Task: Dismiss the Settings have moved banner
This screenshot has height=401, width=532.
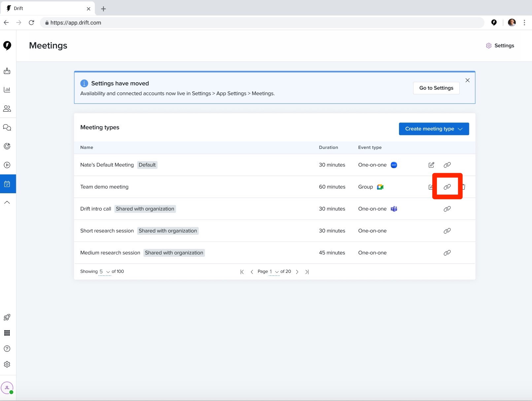Action: click(x=467, y=80)
